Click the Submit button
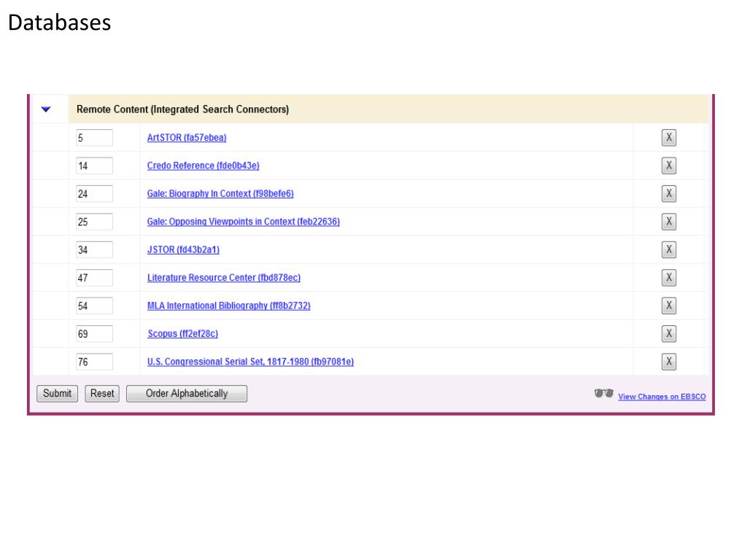Image resolution: width=747 pixels, height=560 pixels. point(57,394)
